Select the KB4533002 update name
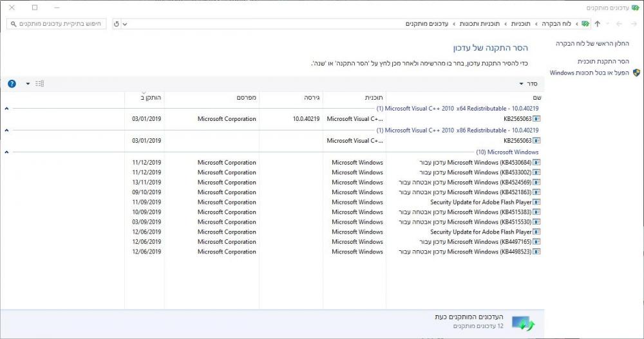The image size is (644, 339). tap(475, 172)
